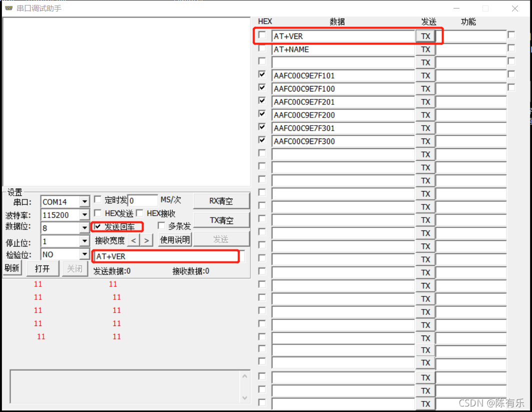Click the 发送数据:0 counter text
Viewport: 532px width, 412px height.
click(112, 271)
